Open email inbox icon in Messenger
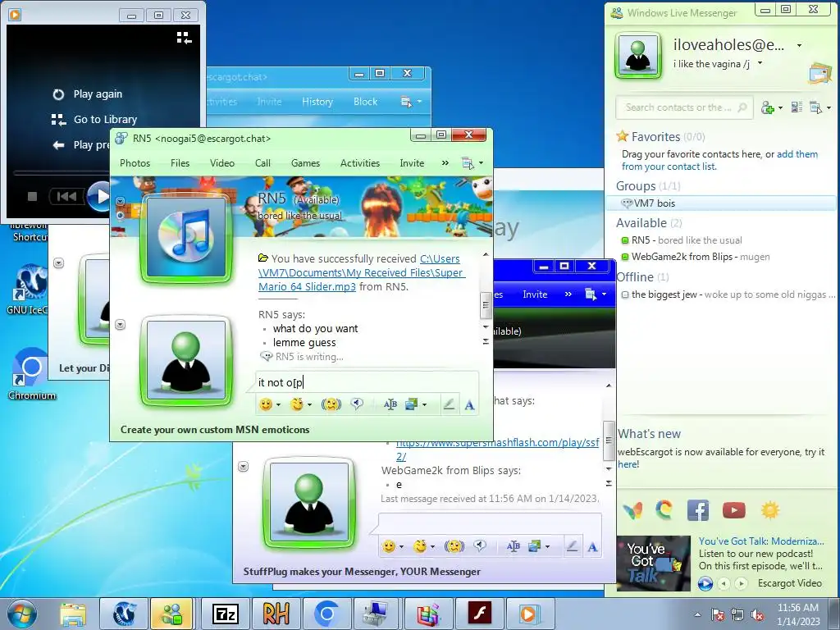This screenshot has width=840, height=630. point(819,74)
